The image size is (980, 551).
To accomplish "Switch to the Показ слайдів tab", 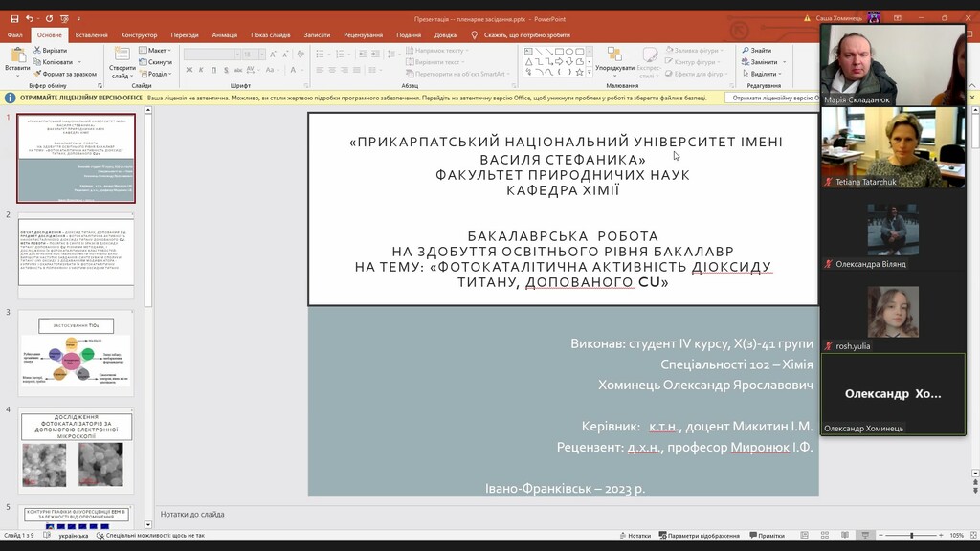I will click(271, 35).
